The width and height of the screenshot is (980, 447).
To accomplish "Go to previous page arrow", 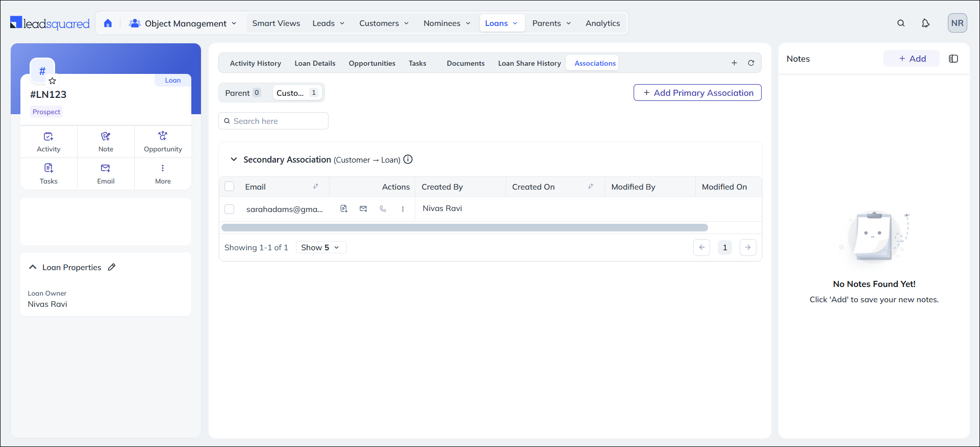I will point(702,248).
